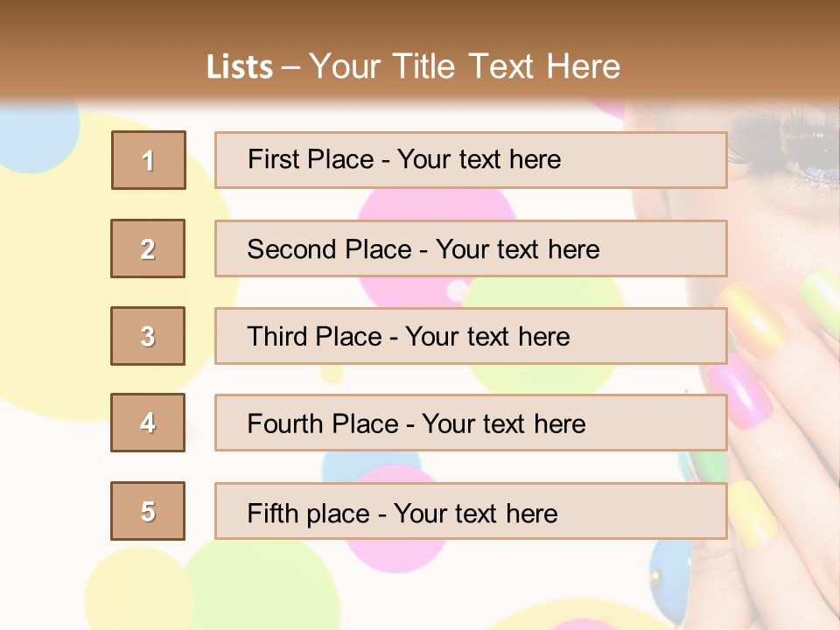Screen dimensions: 840x630
Task: Select the number 1 box
Action: pos(148,160)
